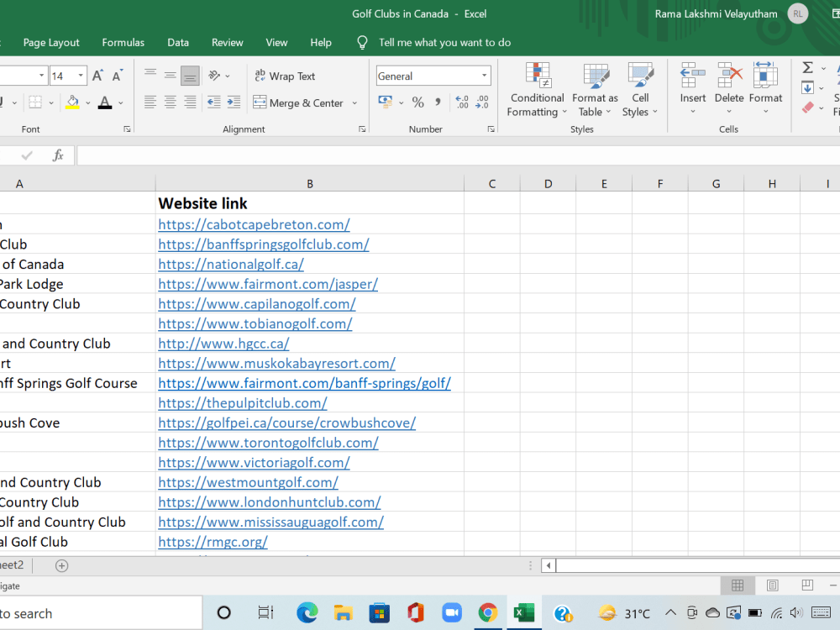Image resolution: width=840 pixels, height=630 pixels.
Task: Open font size 14 dropdown
Action: click(81, 76)
